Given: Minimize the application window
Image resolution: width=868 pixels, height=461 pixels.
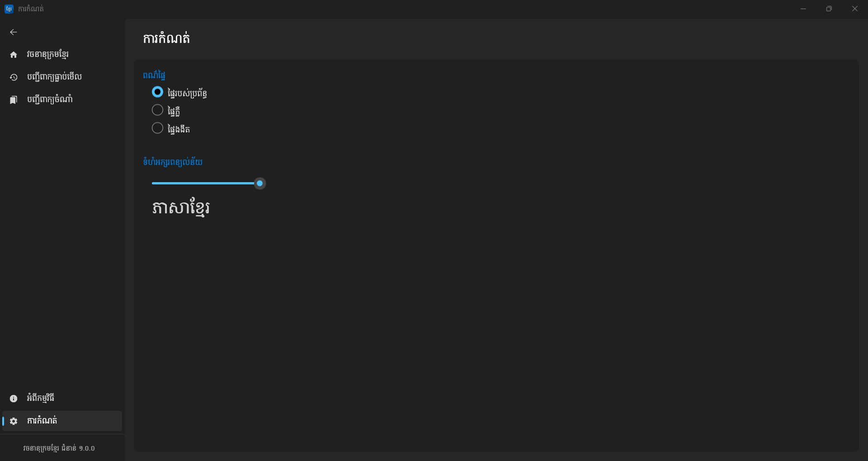Looking at the screenshot, I should point(803,9).
